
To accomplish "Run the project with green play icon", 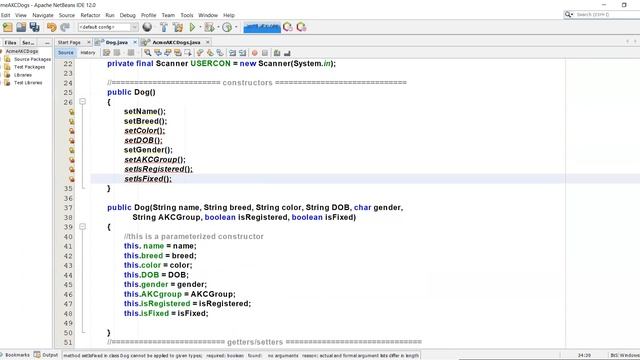I will click(192, 27).
